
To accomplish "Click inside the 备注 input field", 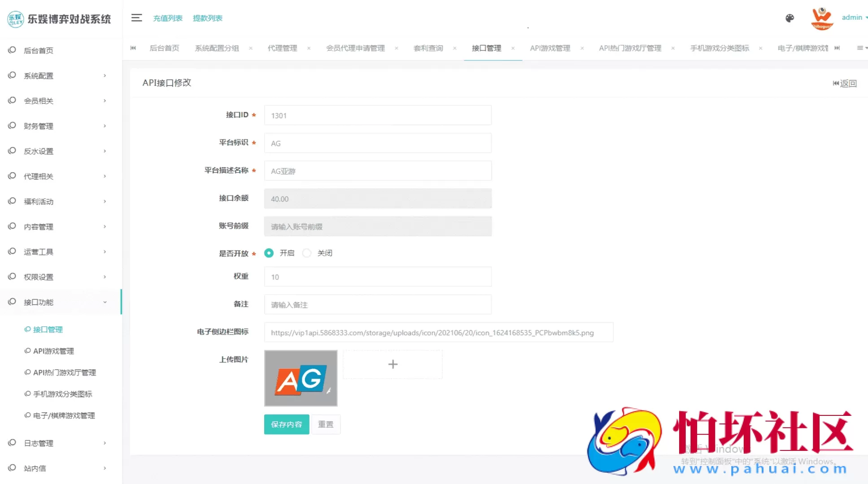I will point(377,304).
